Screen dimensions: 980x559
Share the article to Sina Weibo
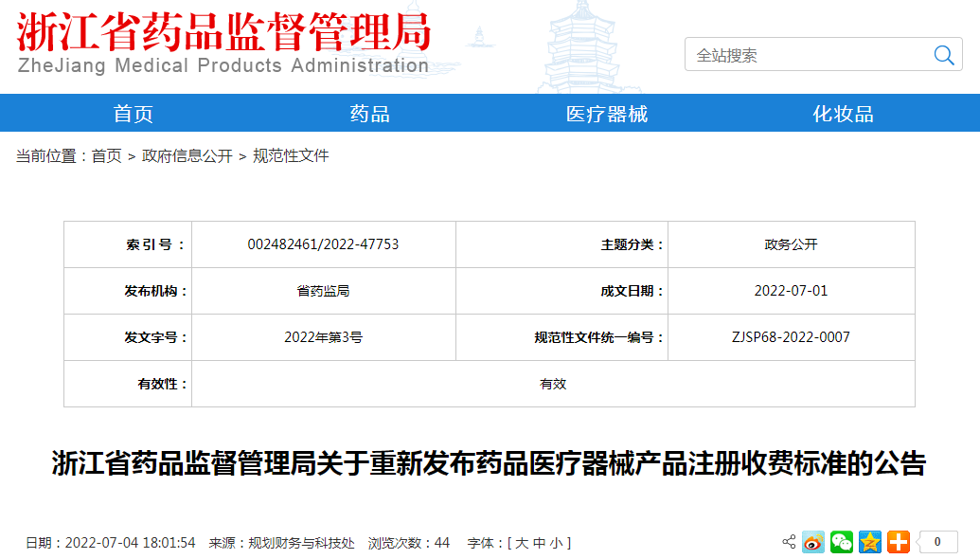pos(812,542)
